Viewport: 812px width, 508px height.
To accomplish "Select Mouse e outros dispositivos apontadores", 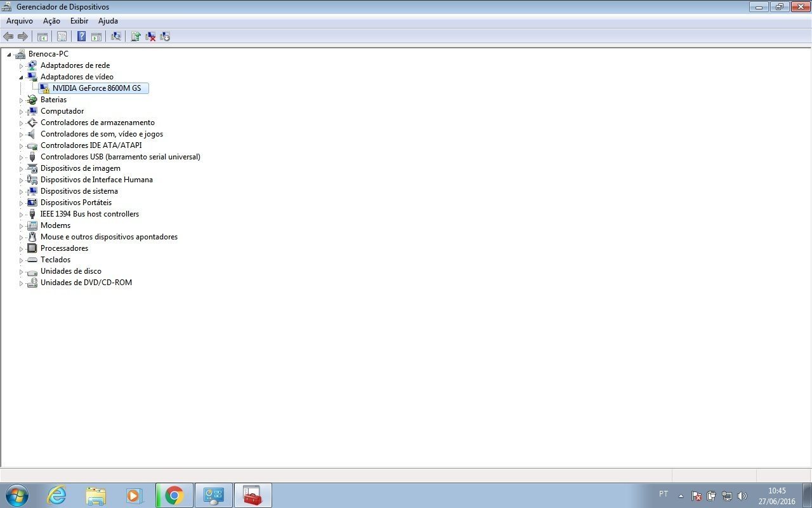I will pyautogui.click(x=109, y=237).
